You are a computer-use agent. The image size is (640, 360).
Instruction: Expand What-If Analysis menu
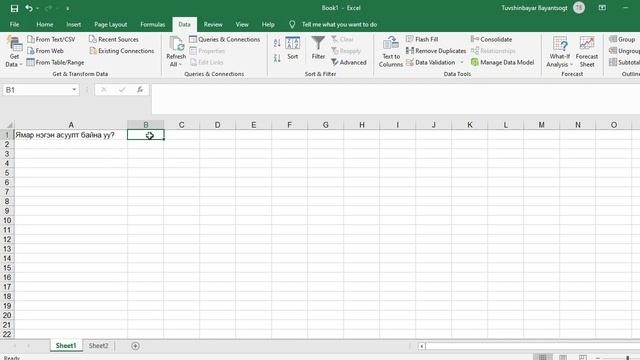point(560,51)
